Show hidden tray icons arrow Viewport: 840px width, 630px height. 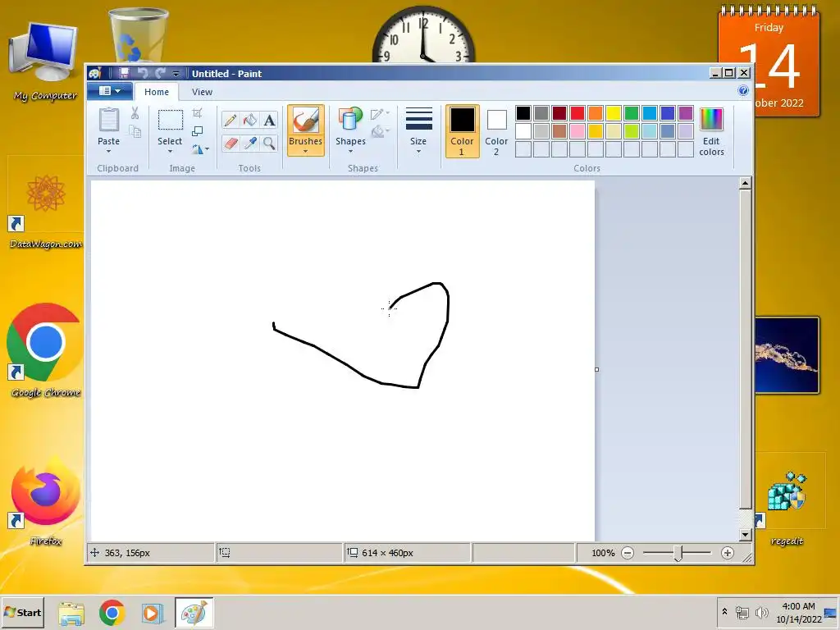[725, 612]
